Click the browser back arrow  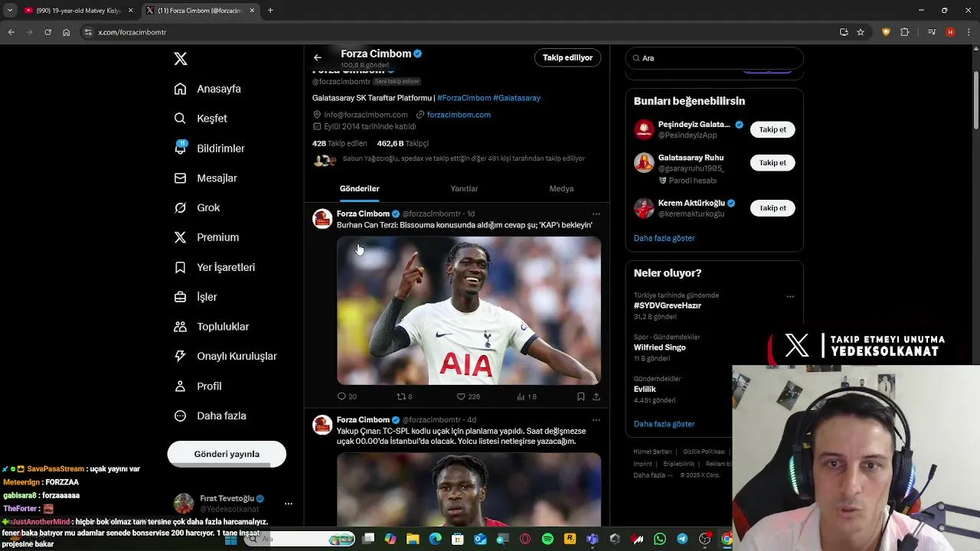point(11,32)
